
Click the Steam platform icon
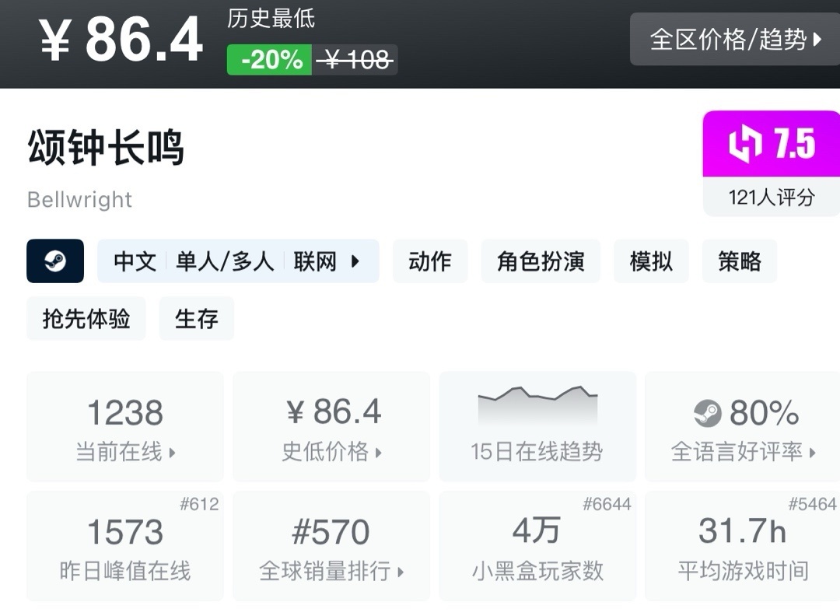[55, 261]
